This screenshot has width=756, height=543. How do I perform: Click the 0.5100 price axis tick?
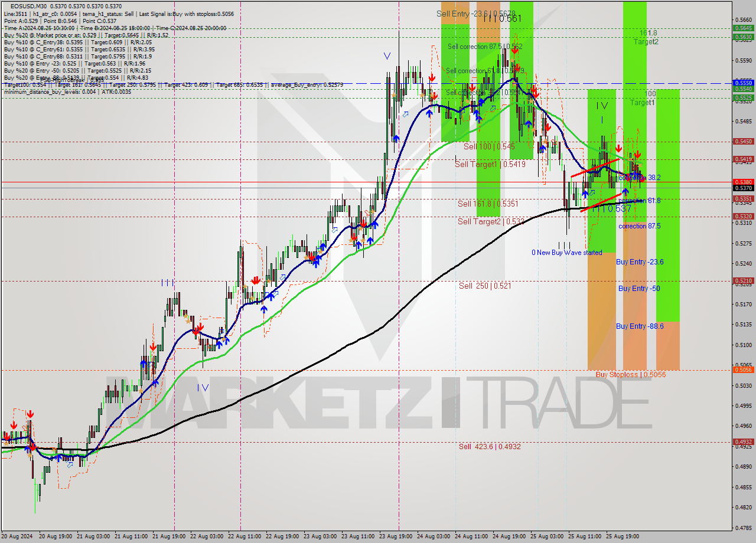pyautogui.click(x=744, y=345)
